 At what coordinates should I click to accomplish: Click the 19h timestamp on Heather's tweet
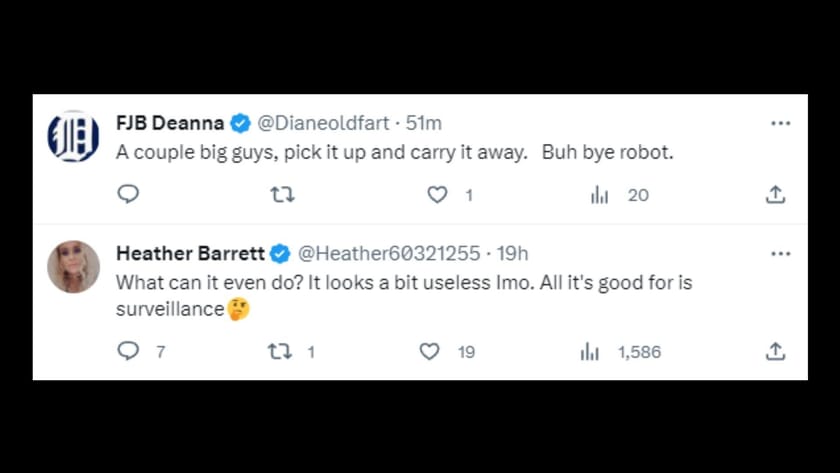512,254
